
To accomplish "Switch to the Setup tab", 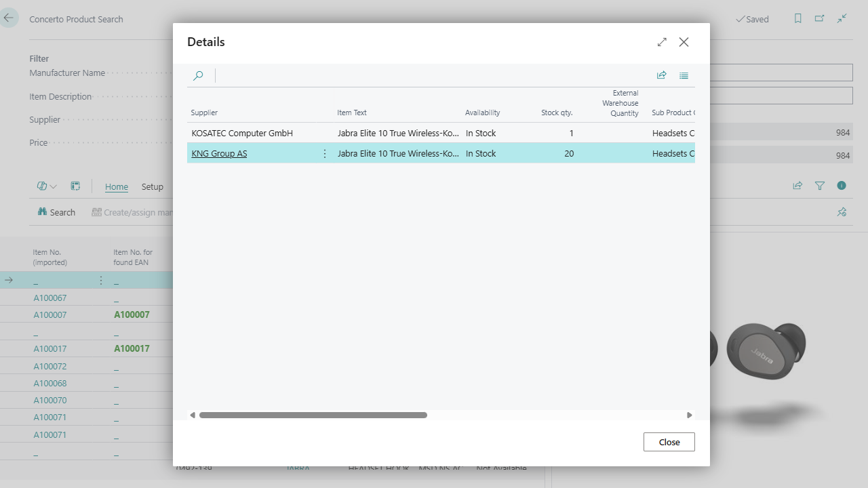I will click(153, 187).
